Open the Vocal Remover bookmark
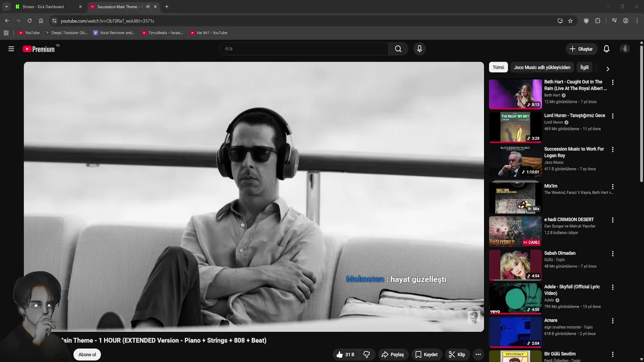Viewport: 644px width, 362px height. (x=114, y=33)
